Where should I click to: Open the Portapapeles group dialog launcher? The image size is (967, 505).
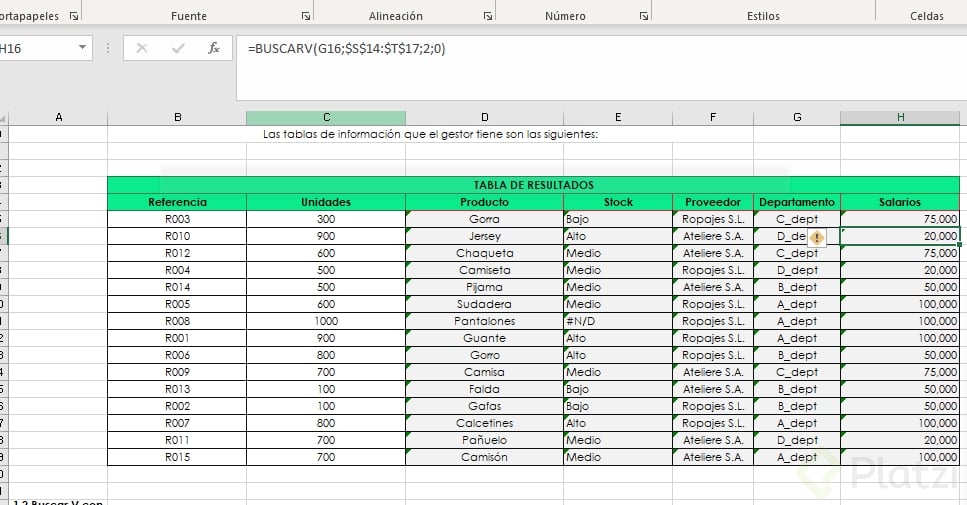point(74,16)
